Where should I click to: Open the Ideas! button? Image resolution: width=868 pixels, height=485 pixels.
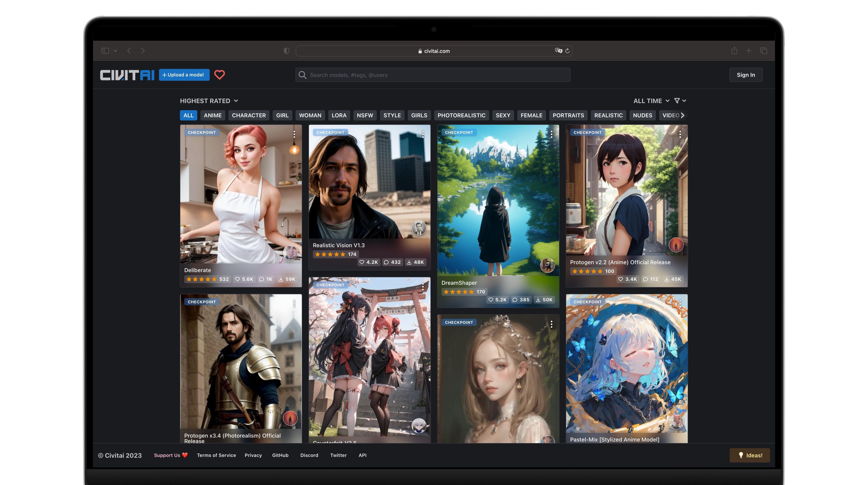point(750,455)
